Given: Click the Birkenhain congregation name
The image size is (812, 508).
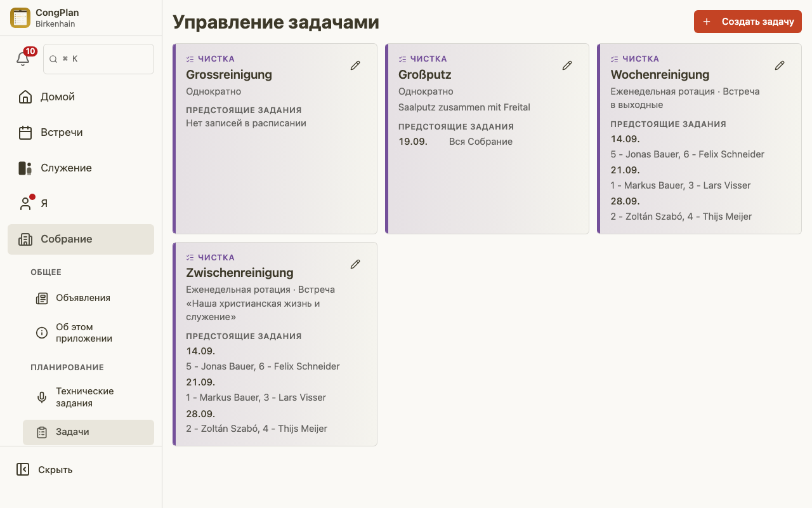Looking at the screenshot, I should coord(55,24).
